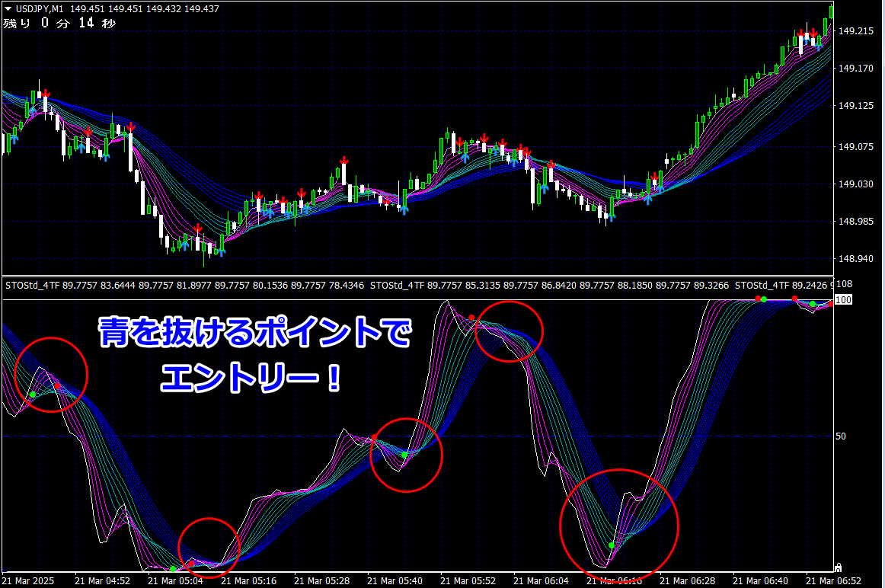This screenshot has width=885, height=588.
Task: Click the 21 Mar 05:16 time label
Action: [248, 580]
